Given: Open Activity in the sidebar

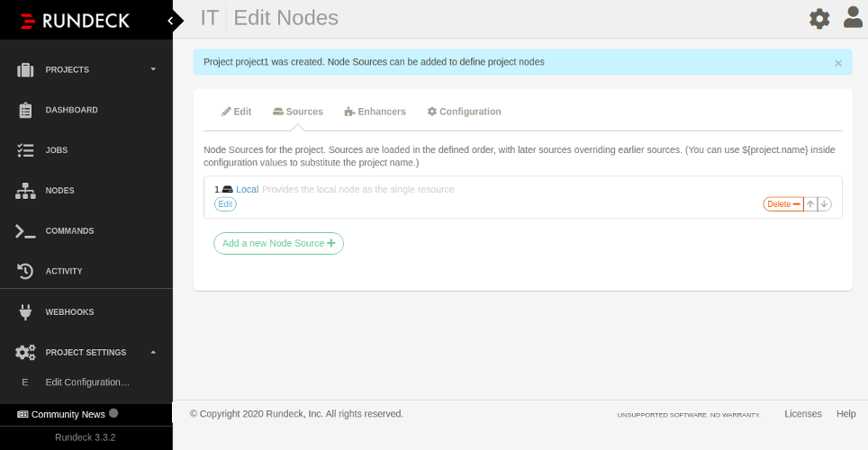Looking at the screenshot, I should coord(64,271).
